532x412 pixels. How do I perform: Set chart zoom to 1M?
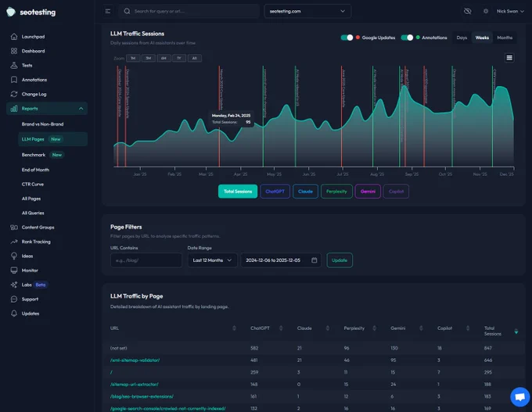[133, 59]
